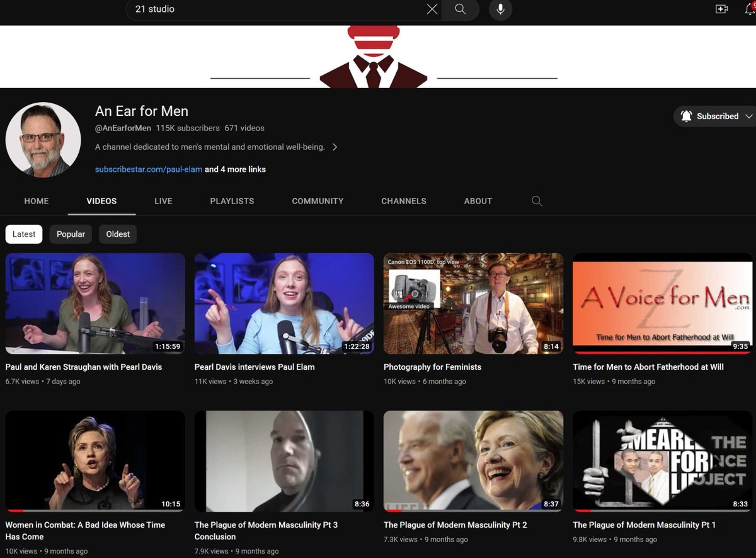Click title 'The Plague of Modern Masculinity Pt 3 Conclusion'
This screenshot has height=558, width=756.
[x=266, y=530]
